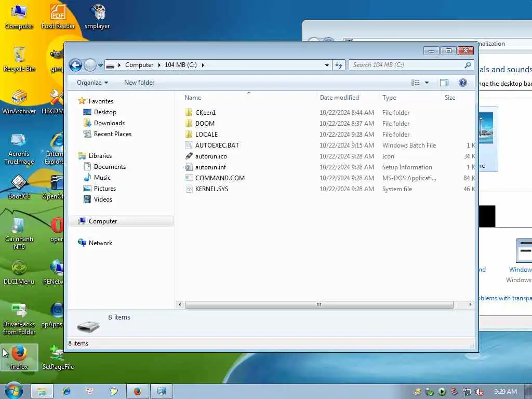532x399 pixels.
Task: Select the KERNEL.SYS file
Action: (211, 189)
